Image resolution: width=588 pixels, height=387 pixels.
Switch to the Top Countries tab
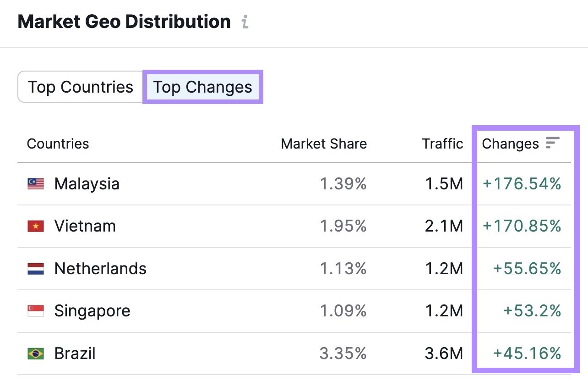pyautogui.click(x=80, y=87)
